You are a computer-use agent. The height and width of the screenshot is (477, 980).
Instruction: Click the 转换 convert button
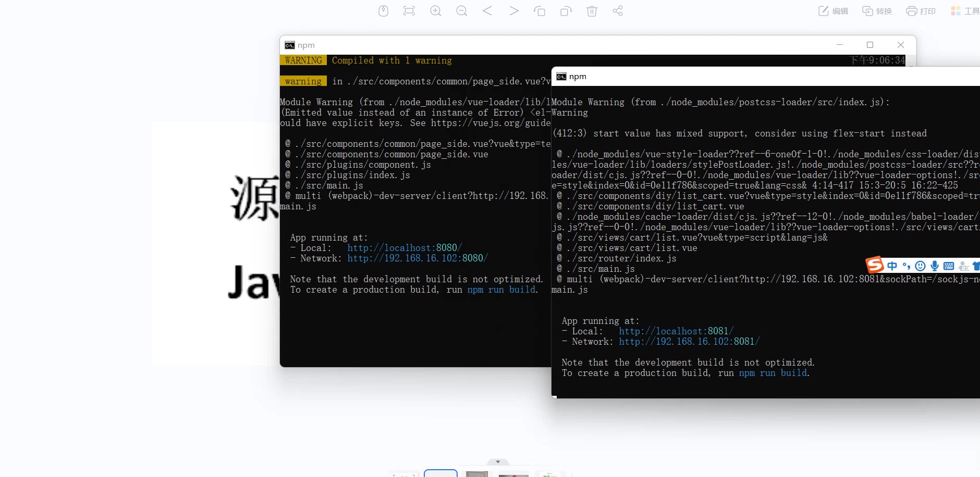click(877, 11)
